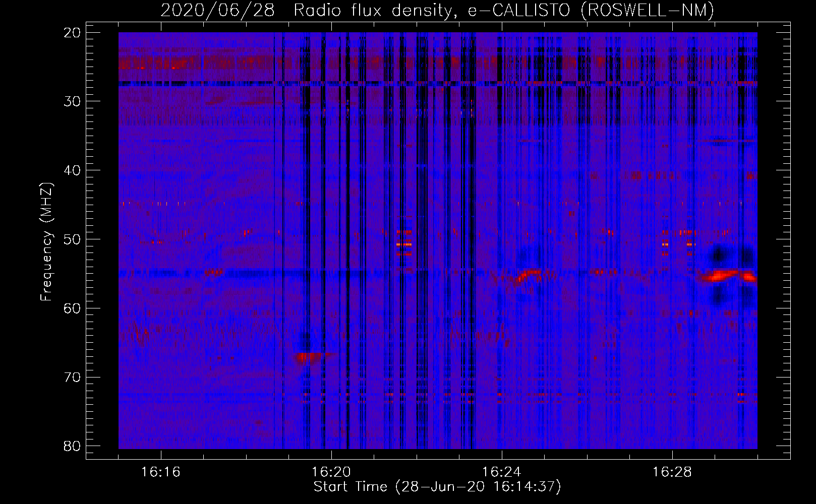Click the "Frequency (MHZ)" axis label

coord(46,242)
